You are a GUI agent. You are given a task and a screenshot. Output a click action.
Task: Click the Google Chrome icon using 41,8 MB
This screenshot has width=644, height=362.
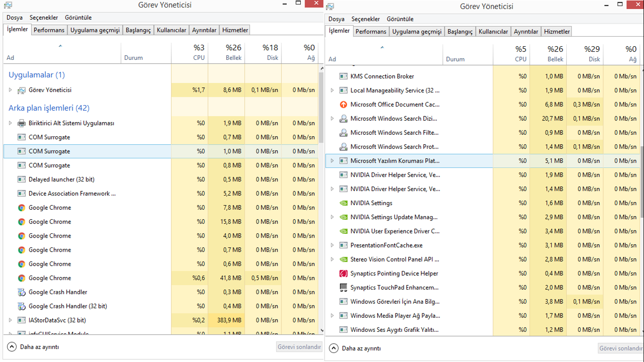pyautogui.click(x=21, y=278)
